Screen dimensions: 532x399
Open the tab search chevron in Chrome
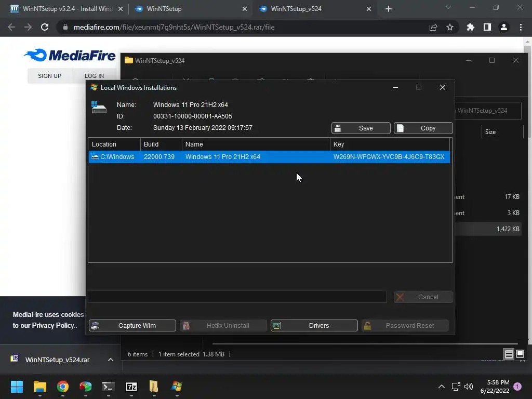coord(448,7)
